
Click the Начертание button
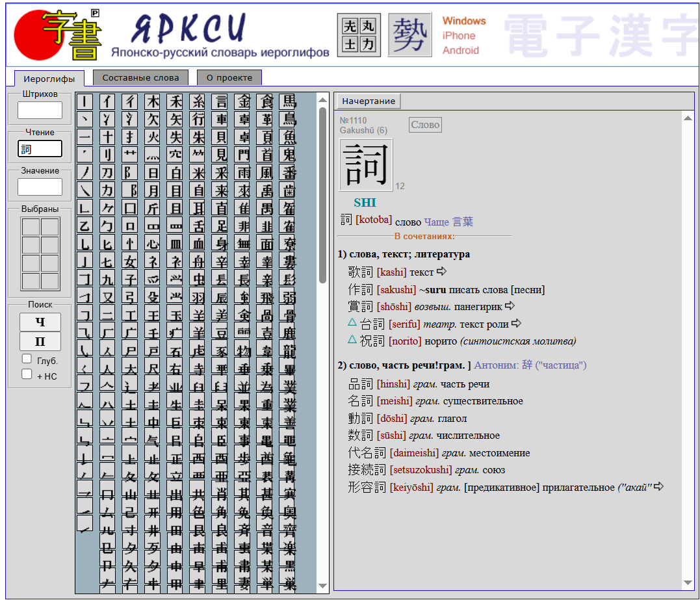pos(369,101)
